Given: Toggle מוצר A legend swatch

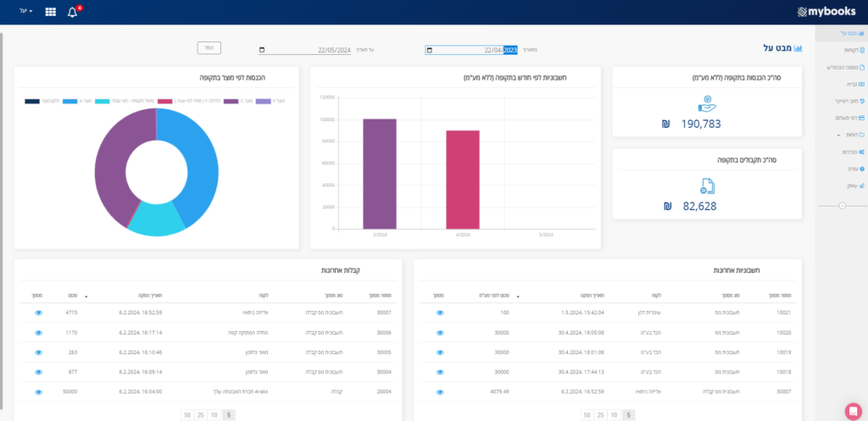Looking at the screenshot, I should click(70, 102).
